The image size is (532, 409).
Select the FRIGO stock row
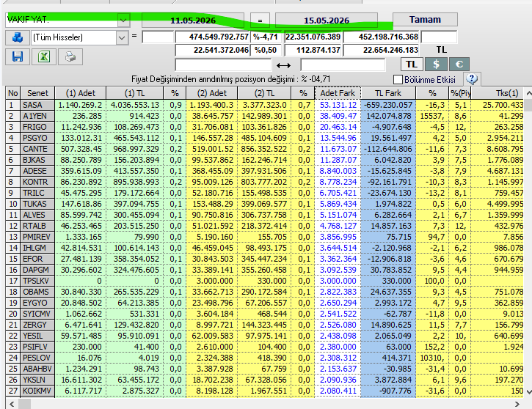265,127
